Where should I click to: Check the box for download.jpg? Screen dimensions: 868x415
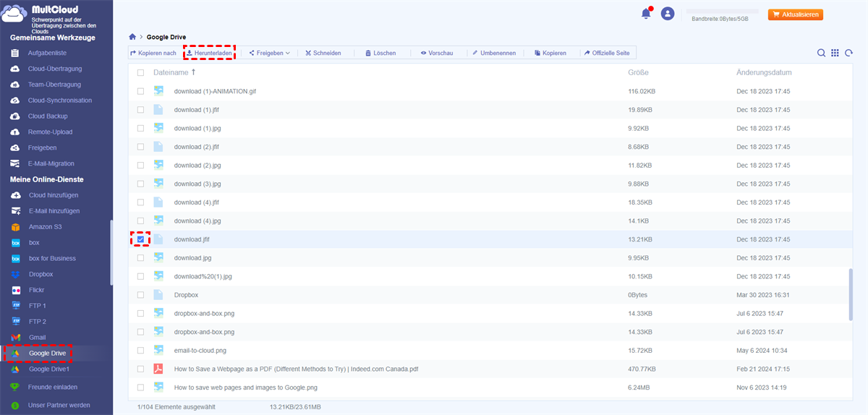coord(140,258)
